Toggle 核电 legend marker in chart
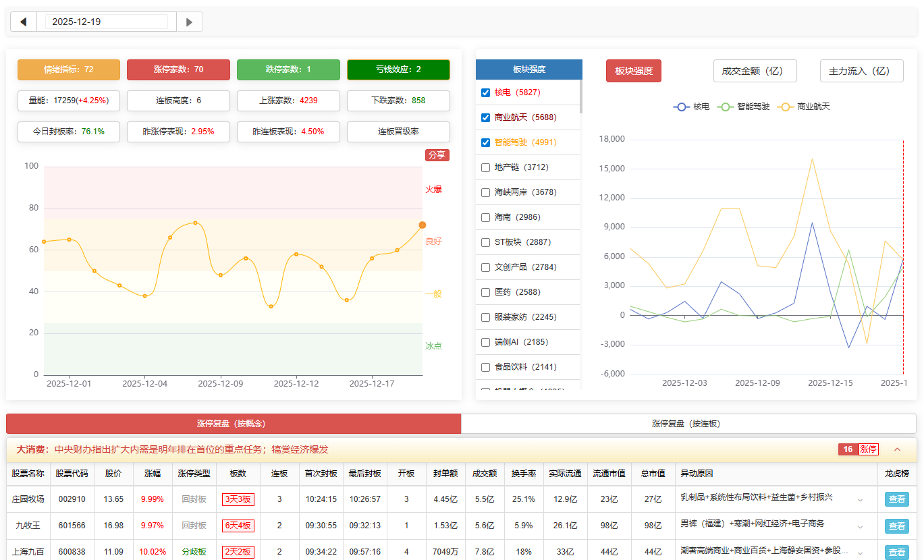Screen dimensions: 924x560 [x=682, y=107]
